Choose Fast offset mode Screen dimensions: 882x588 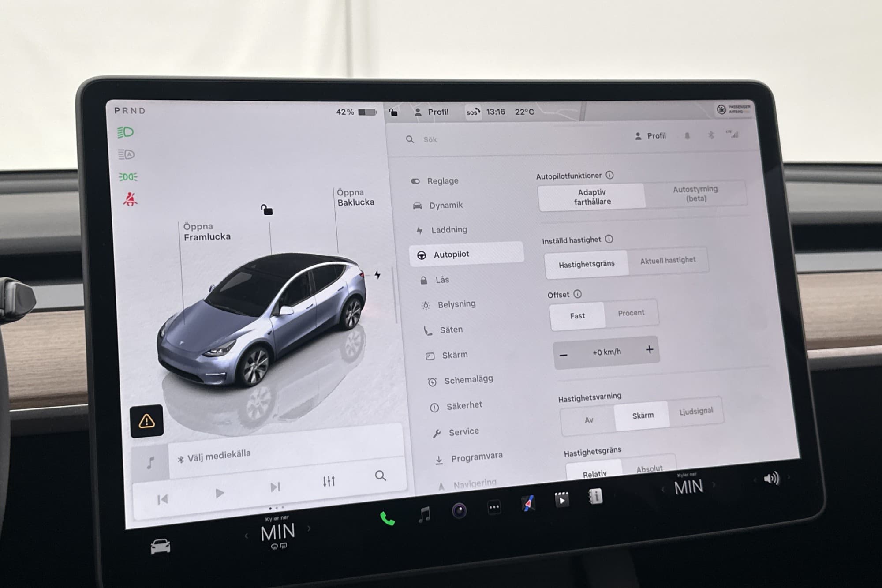coord(577,316)
